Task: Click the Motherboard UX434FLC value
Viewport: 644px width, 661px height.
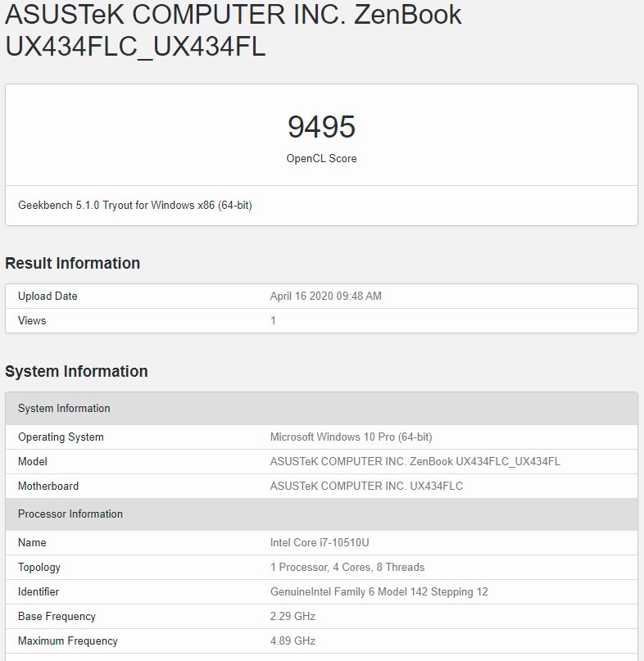Action: [x=366, y=486]
